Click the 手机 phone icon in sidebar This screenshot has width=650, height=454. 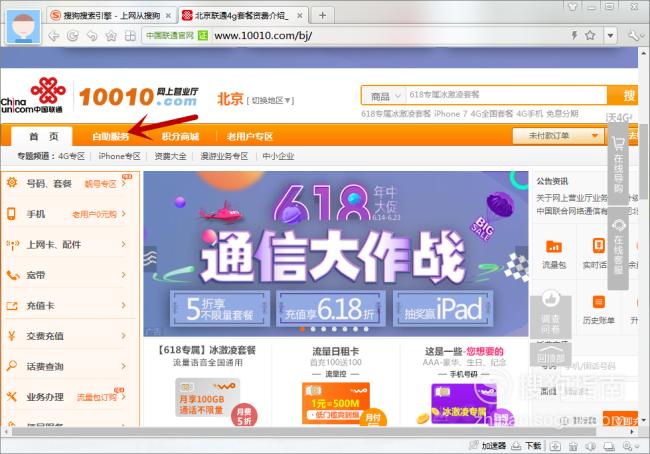(11, 214)
